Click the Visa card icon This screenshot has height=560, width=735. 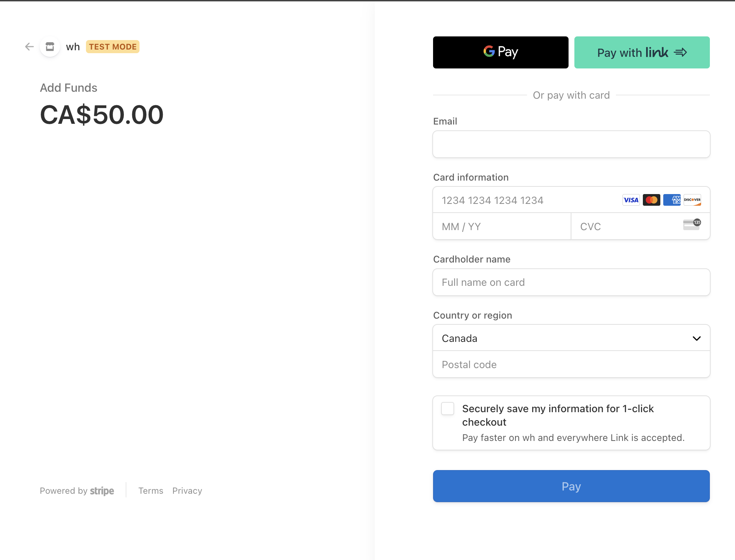point(631,200)
